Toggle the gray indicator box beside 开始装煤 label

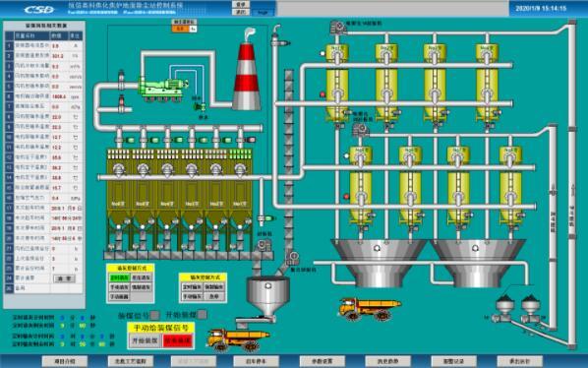tap(202, 314)
